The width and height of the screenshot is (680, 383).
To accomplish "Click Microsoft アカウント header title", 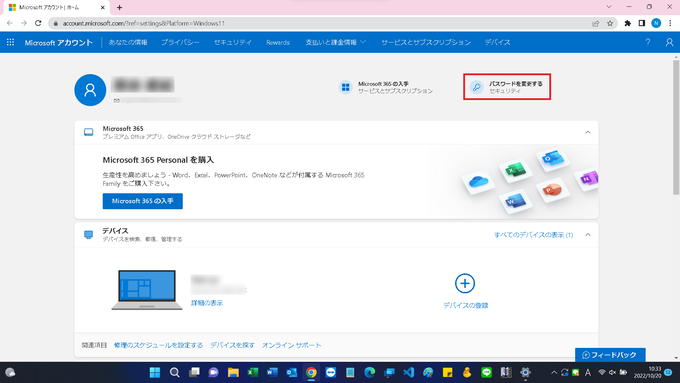I will click(59, 42).
